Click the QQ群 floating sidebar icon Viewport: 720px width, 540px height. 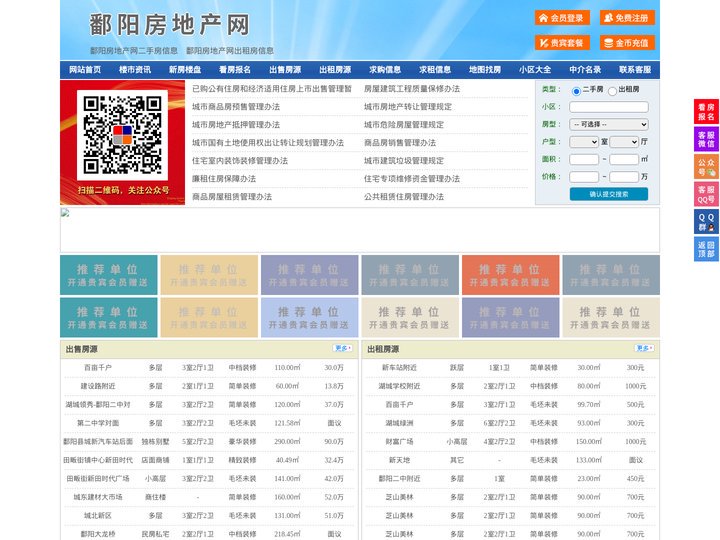click(x=706, y=222)
